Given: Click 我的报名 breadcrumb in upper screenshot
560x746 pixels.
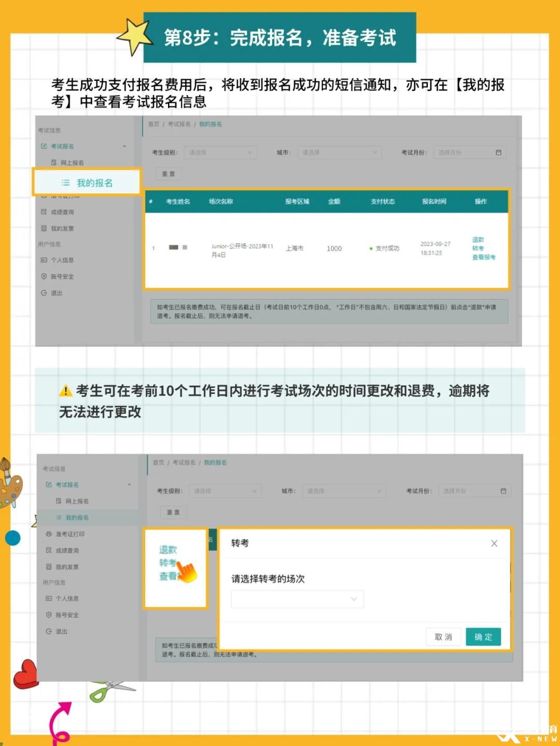Looking at the screenshot, I should pyautogui.click(x=211, y=124).
